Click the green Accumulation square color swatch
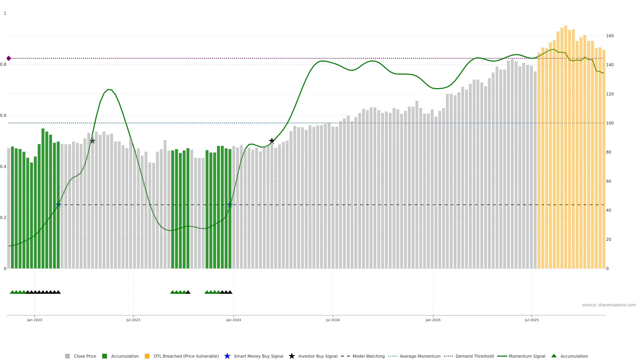This screenshot has width=644, height=362. [104, 356]
